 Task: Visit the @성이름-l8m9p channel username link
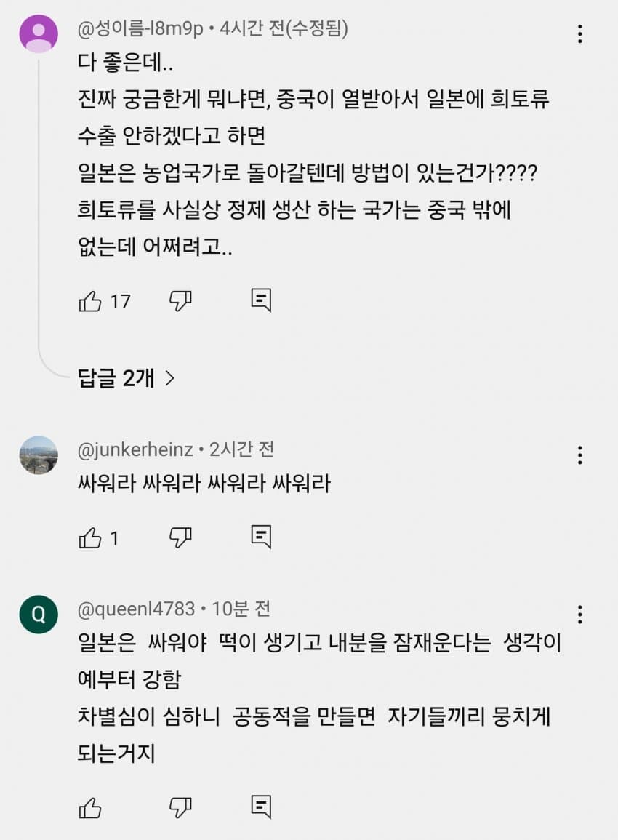click(x=142, y=29)
